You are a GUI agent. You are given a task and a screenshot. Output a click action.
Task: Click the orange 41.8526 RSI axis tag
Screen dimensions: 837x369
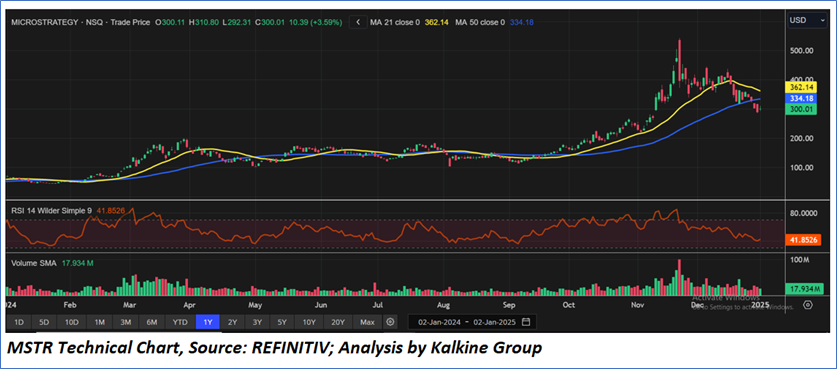coord(803,240)
